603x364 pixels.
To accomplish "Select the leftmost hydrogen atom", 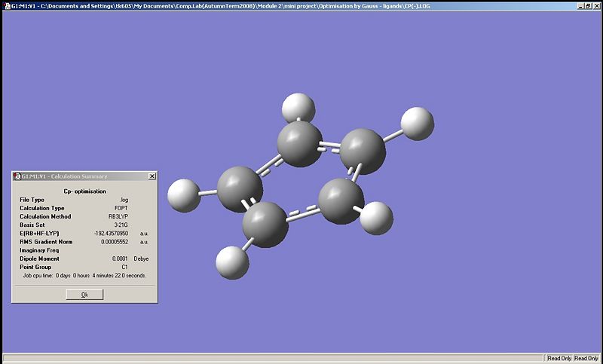I will click(184, 194).
